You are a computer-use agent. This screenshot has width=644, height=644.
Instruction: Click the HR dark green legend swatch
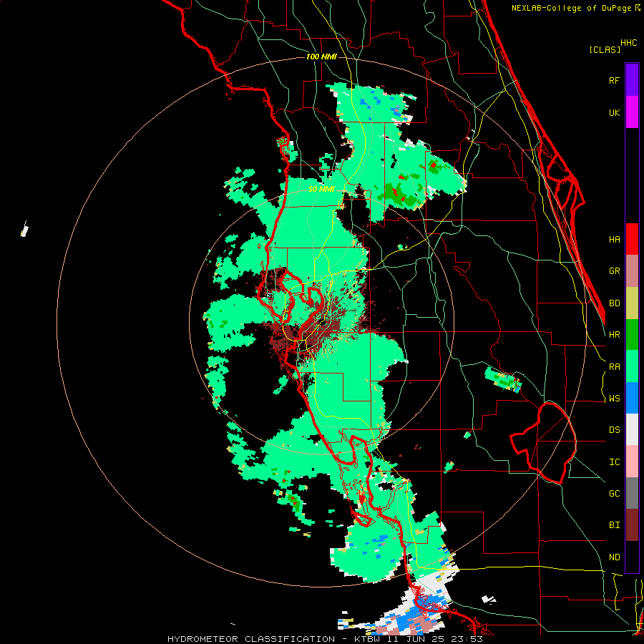(632, 335)
